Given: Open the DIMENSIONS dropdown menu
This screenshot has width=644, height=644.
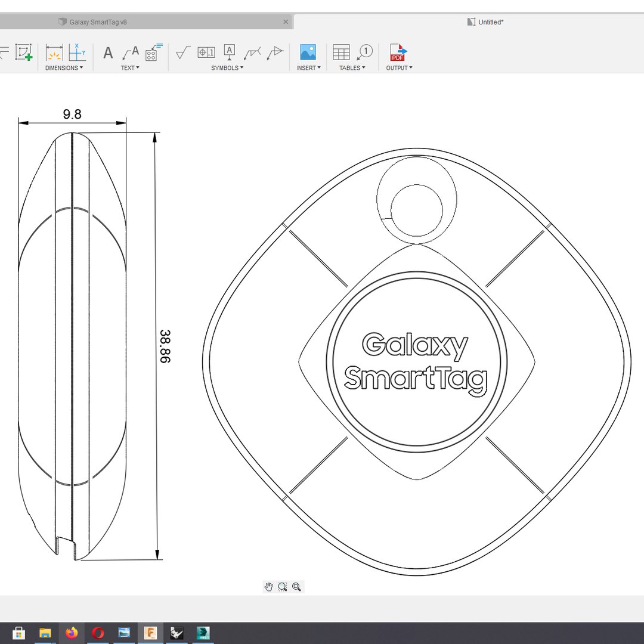Looking at the screenshot, I should (x=64, y=68).
